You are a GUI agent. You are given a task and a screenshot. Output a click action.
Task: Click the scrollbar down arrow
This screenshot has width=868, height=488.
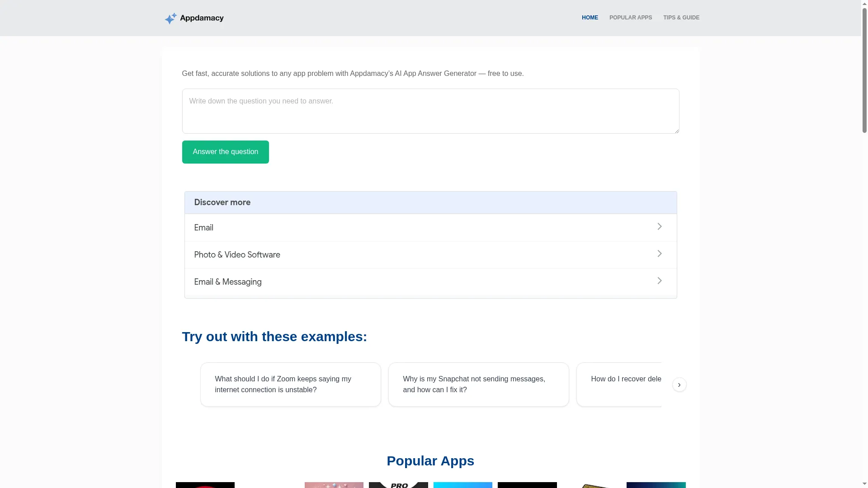click(864, 484)
